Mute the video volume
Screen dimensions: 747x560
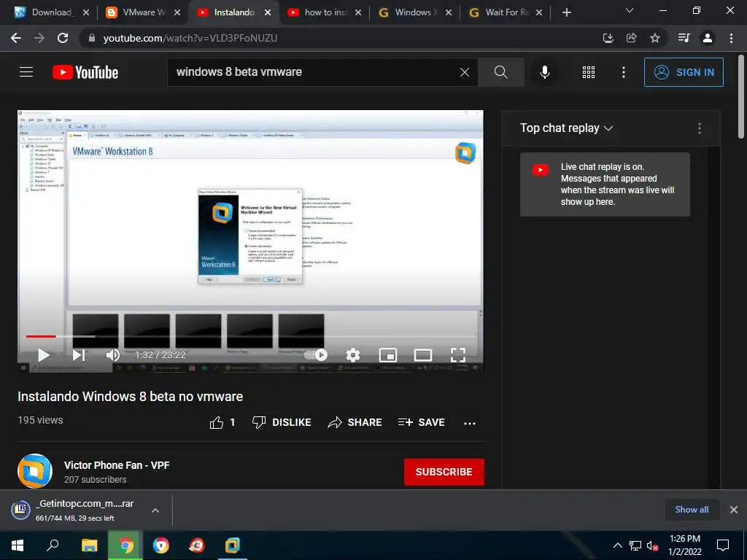pyautogui.click(x=113, y=355)
